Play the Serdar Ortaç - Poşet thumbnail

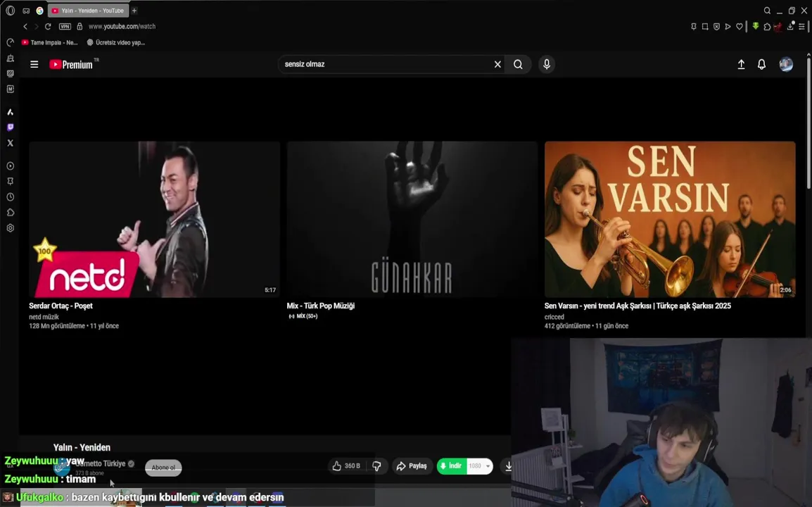tap(154, 219)
